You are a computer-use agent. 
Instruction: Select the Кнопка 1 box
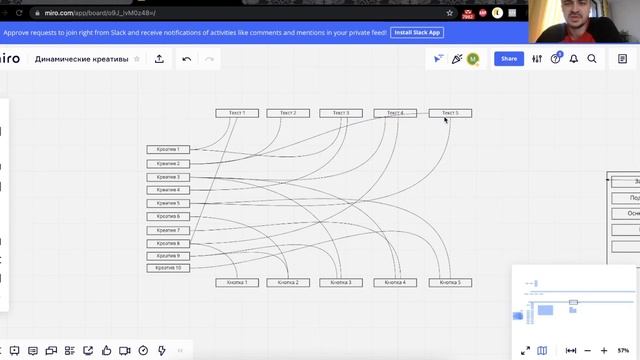[237, 282]
